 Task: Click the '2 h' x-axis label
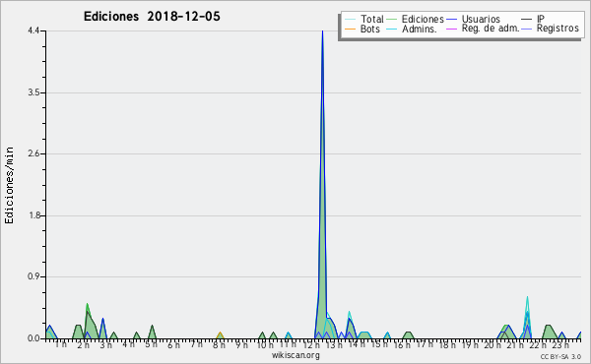click(x=84, y=344)
